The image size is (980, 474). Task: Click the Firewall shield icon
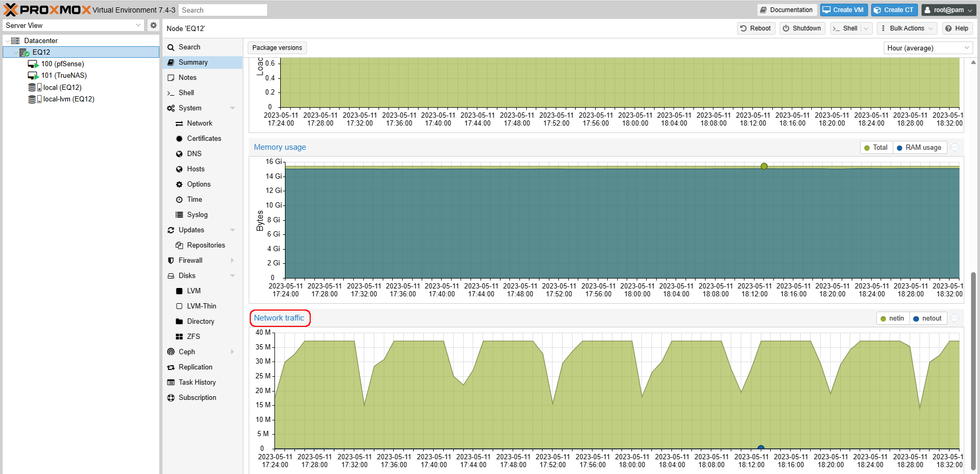[171, 261]
